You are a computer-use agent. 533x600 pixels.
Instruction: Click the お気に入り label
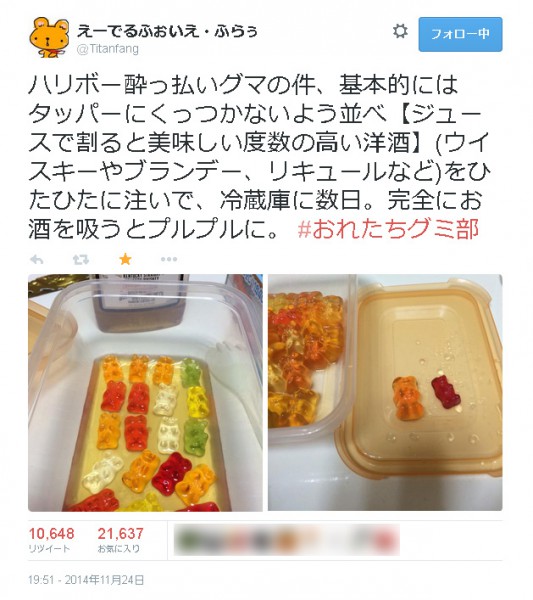(119, 549)
